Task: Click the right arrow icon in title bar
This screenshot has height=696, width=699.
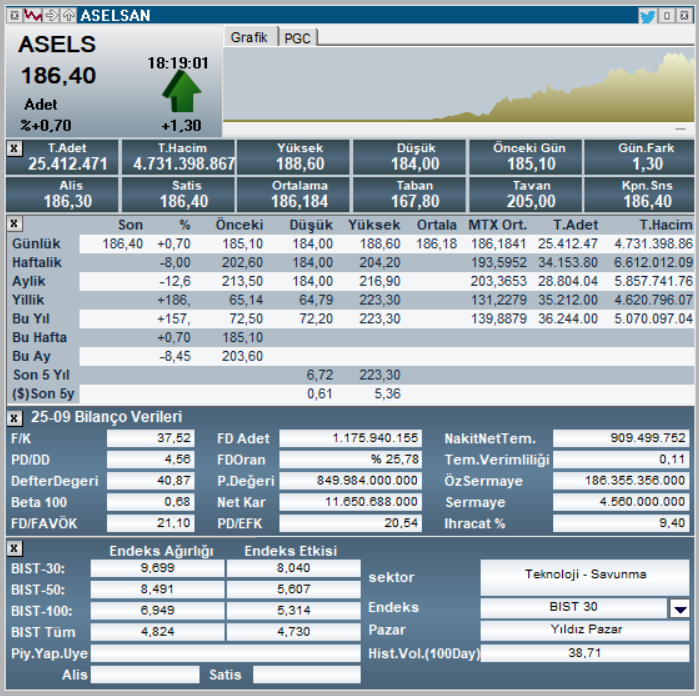Action: [x=51, y=15]
